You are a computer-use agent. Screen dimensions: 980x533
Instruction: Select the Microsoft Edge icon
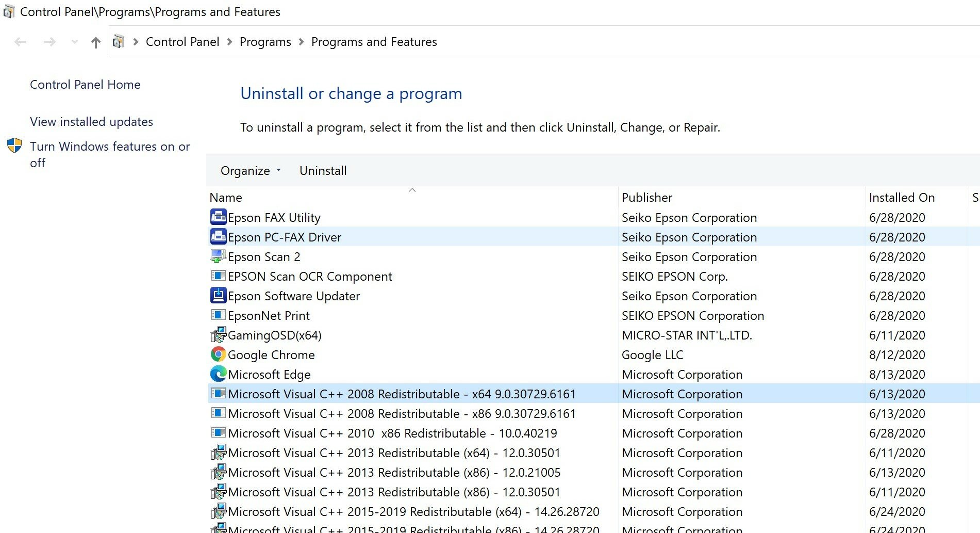click(x=219, y=374)
